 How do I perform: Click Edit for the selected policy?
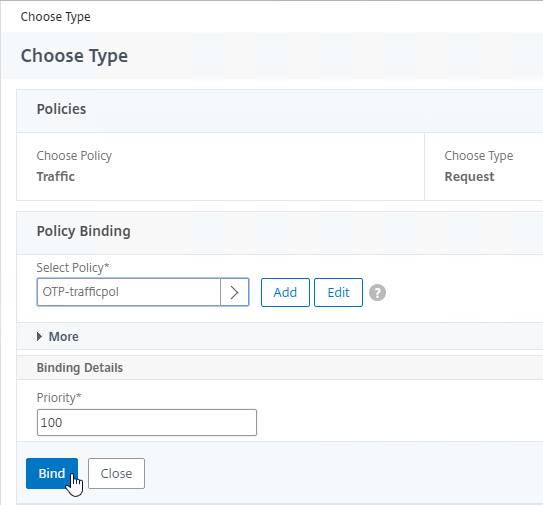[x=338, y=292]
